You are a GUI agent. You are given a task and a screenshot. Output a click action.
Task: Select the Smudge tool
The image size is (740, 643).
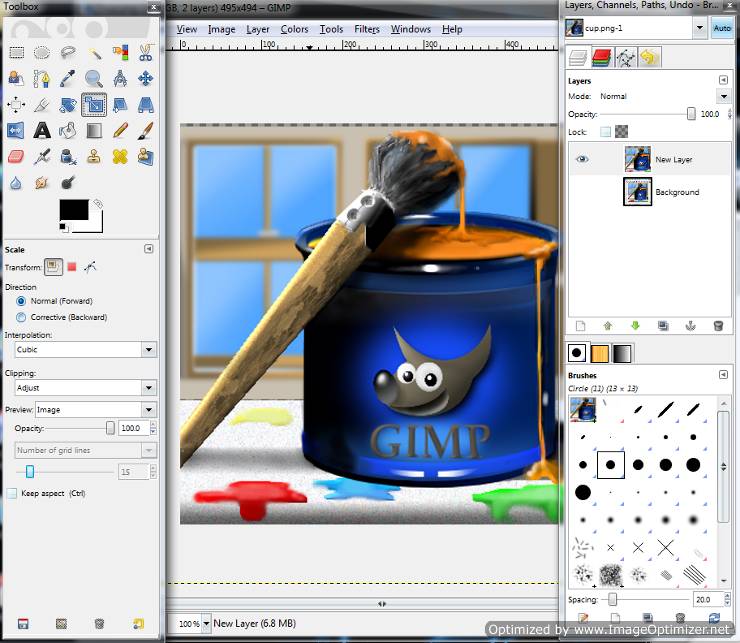click(x=42, y=182)
